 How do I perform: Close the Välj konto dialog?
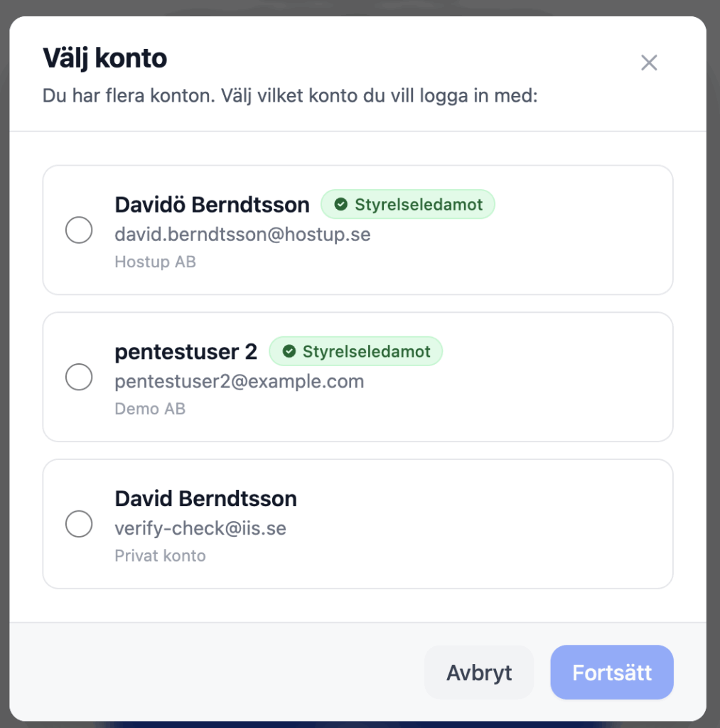point(648,63)
